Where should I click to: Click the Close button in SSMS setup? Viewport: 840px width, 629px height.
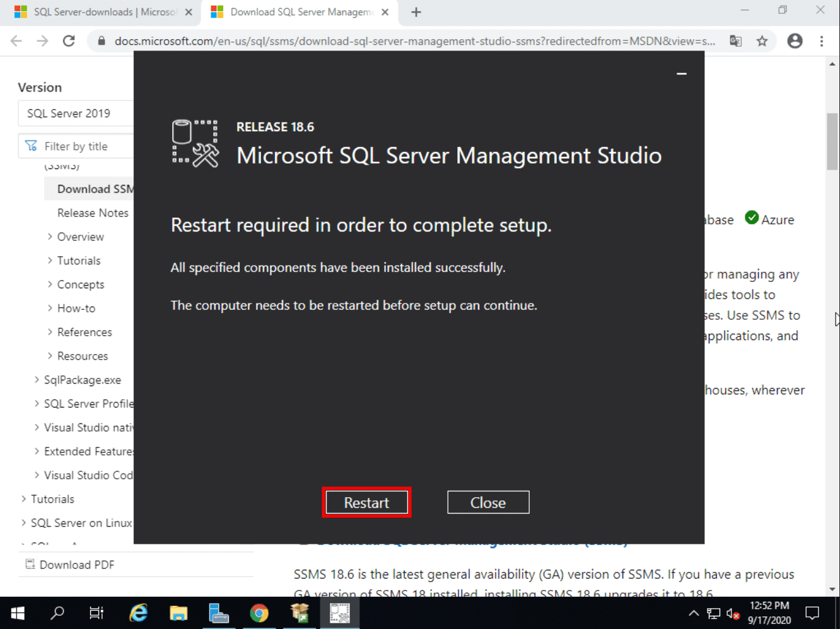click(488, 502)
